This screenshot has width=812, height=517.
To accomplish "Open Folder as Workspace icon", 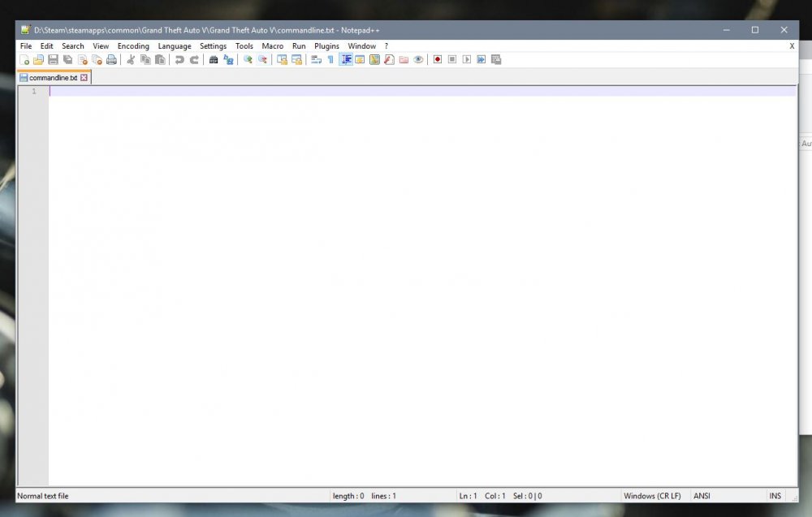I will (x=404, y=59).
